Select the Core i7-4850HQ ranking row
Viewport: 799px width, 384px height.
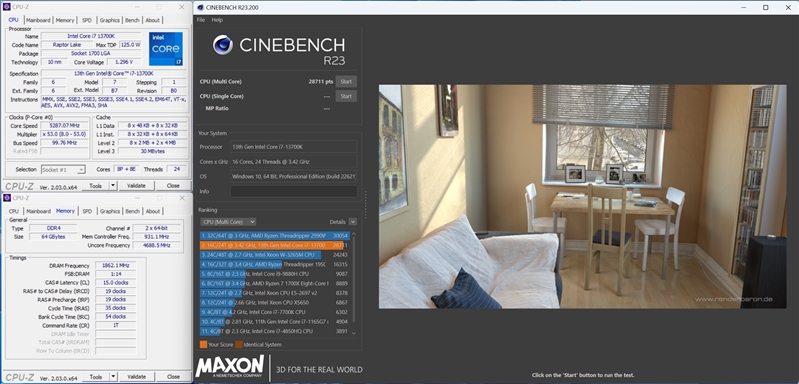click(275, 331)
